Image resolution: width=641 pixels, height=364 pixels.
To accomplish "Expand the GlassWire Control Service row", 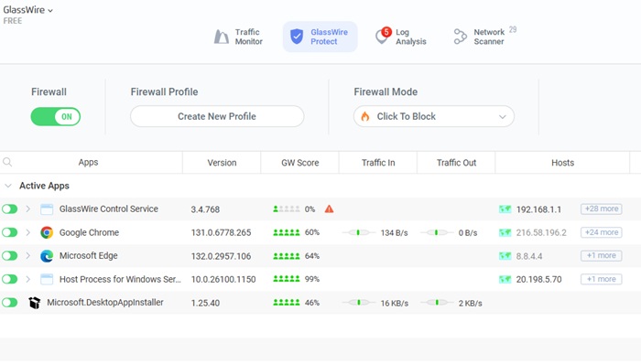I will 27,209.
